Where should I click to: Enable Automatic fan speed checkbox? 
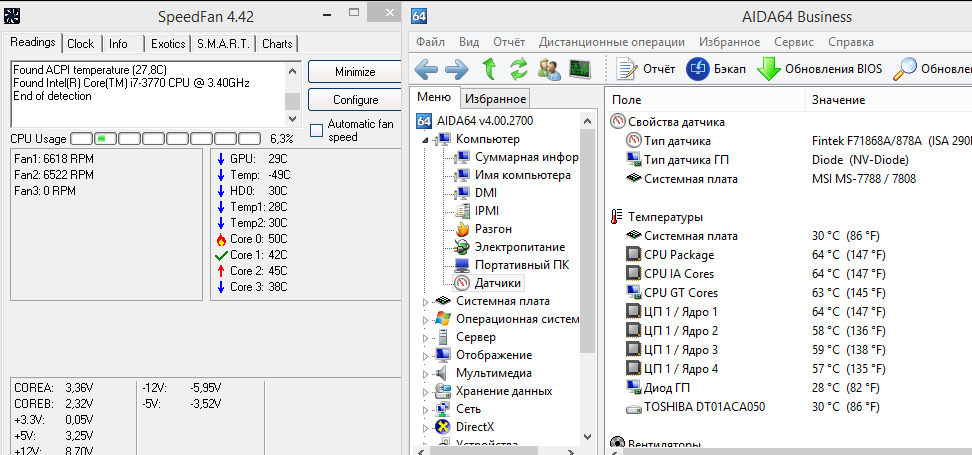point(317,129)
